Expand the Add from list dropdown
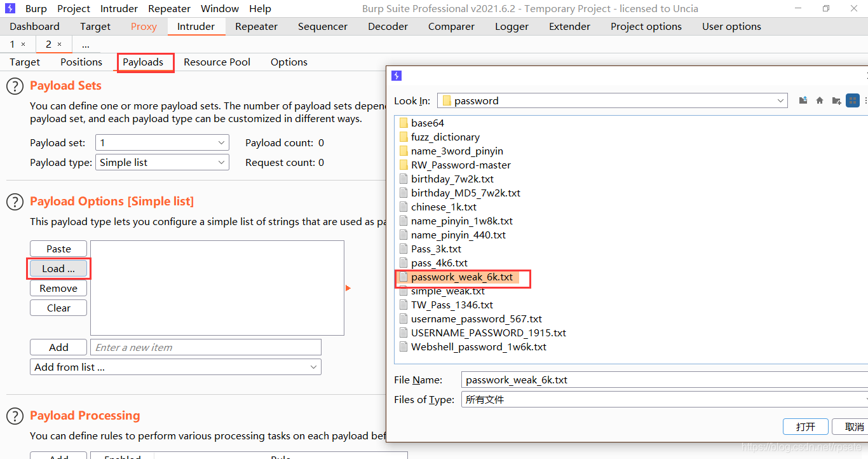Image resolution: width=868 pixels, height=459 pixels. click(x=175, y=367)
